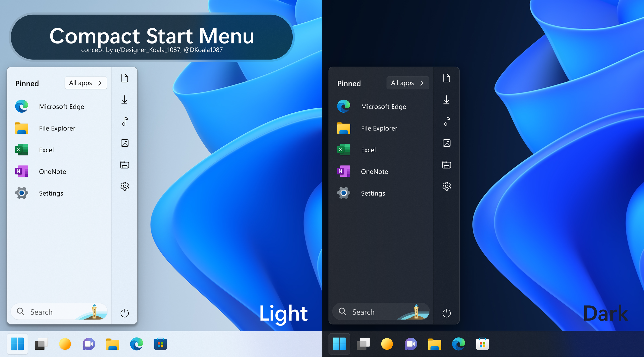Image resolution: width=644 pixels, height=357 pixels.
Task: Launch Microsoft Edge from the pinned list
Action: [x=61, y=106]
